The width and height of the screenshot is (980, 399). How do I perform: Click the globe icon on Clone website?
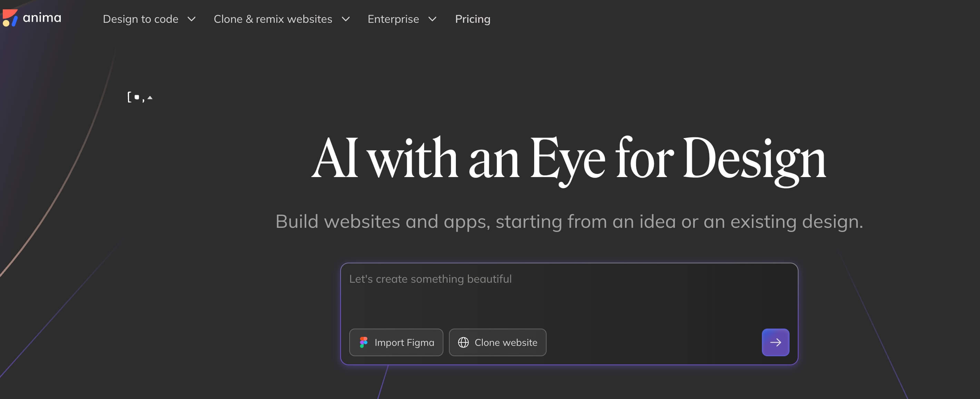[x=463, y=342]
